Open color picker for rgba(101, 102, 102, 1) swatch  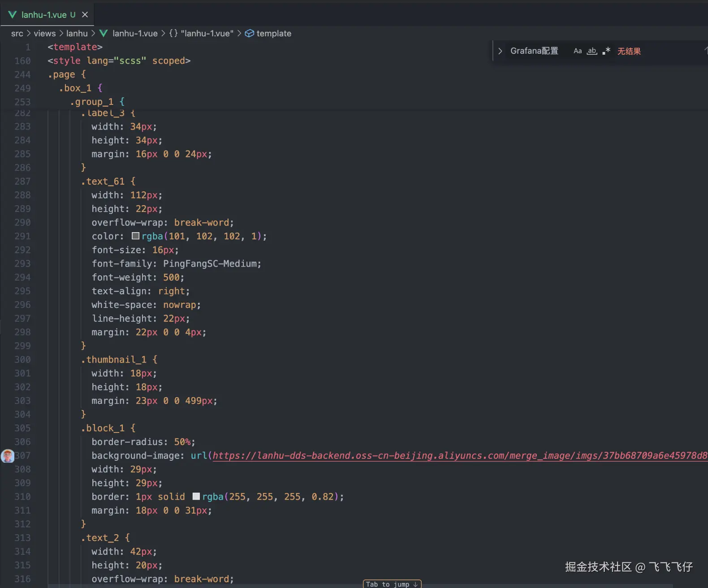tap(135, 236)
